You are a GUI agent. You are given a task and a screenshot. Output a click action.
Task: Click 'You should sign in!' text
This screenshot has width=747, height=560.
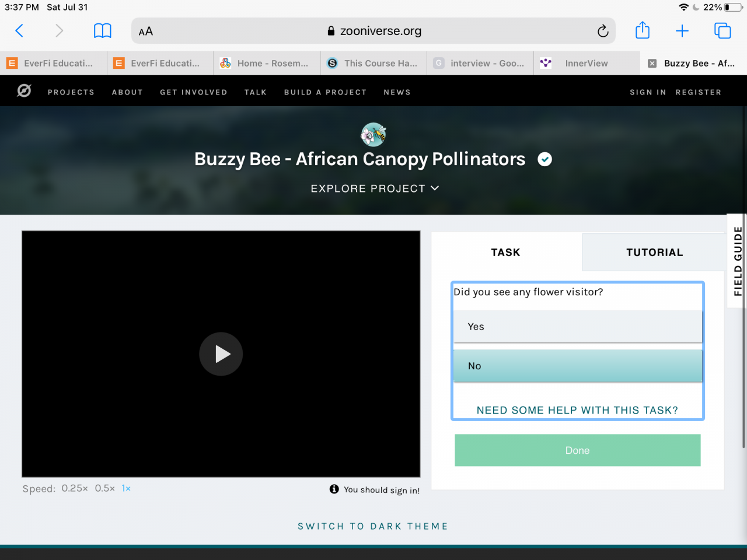point(382,490)
